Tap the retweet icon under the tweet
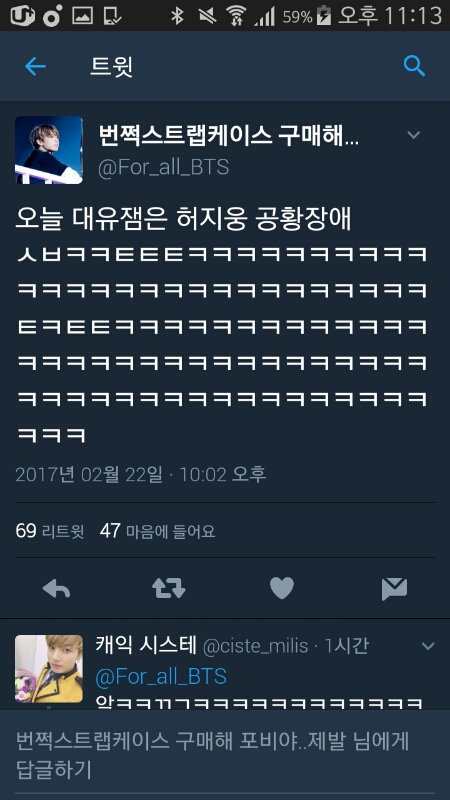The height and width of the screenshot is (800, 450). 169,589
